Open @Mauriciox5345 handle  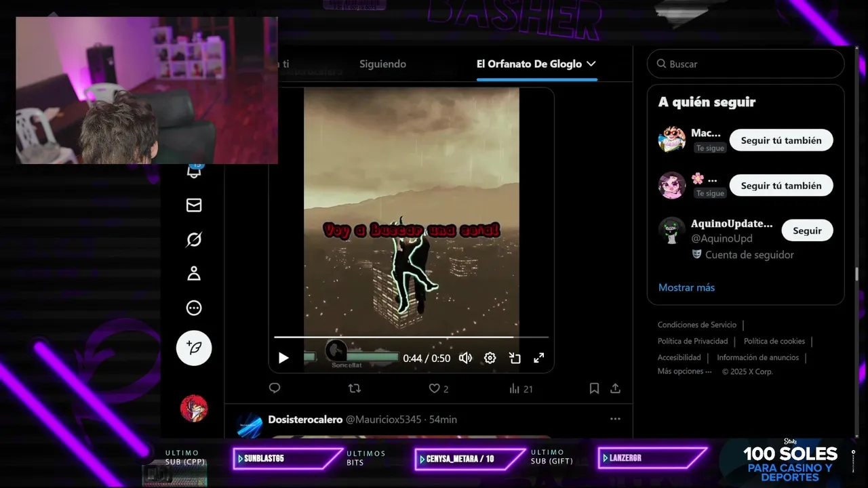pyautogui.click(x=384, y=420)
